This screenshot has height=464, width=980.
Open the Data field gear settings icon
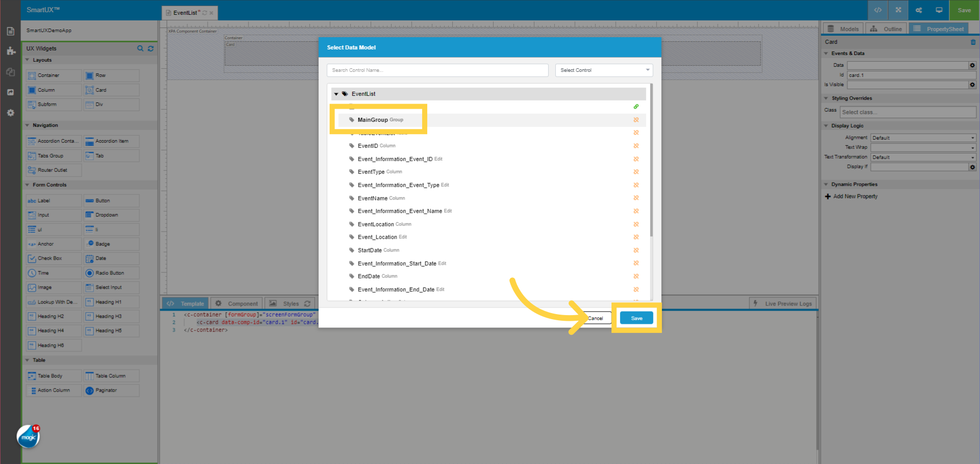[972, 65]
